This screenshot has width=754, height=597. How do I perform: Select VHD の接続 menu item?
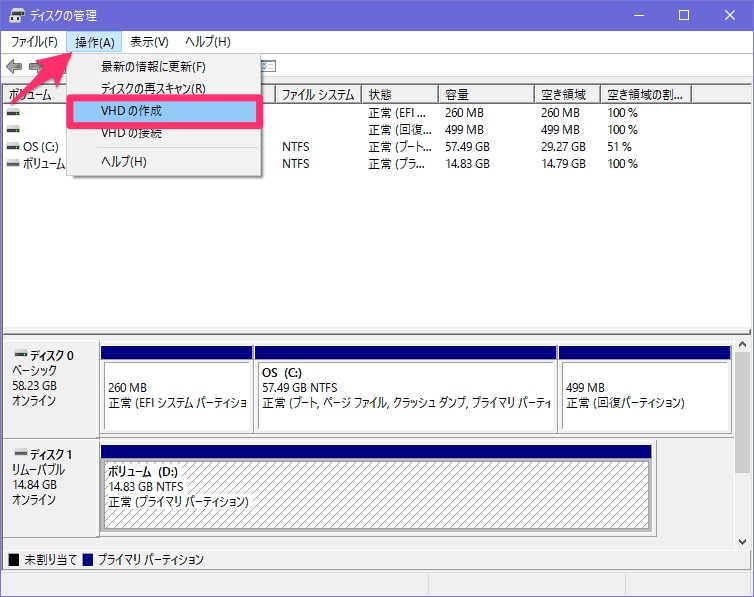pos(164,133)
